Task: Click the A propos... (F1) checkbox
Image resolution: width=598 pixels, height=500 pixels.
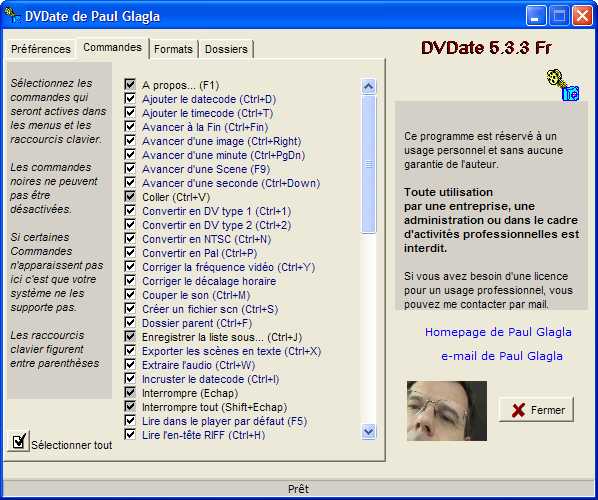Action: tap(130, 84)
